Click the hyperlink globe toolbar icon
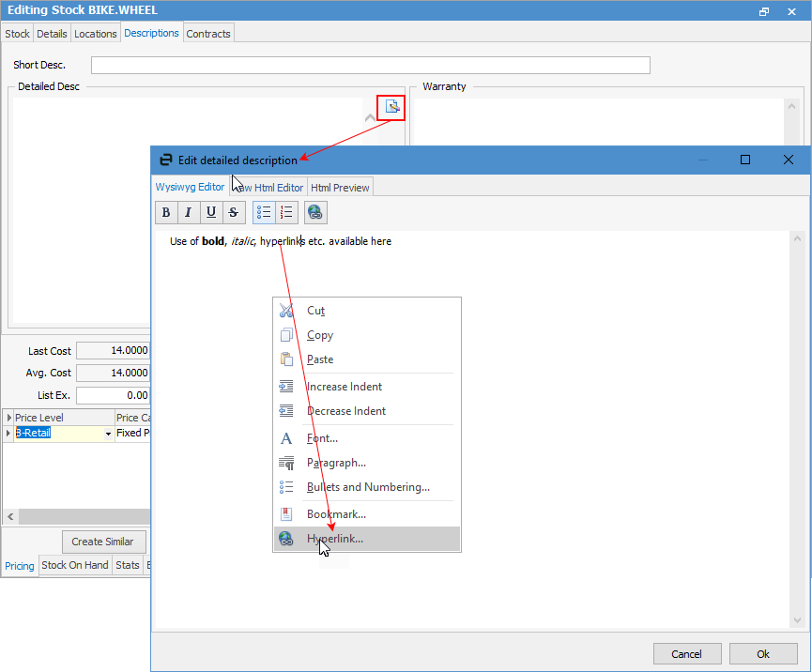Screen dimensions: 812x672 [x=315, y=212]
